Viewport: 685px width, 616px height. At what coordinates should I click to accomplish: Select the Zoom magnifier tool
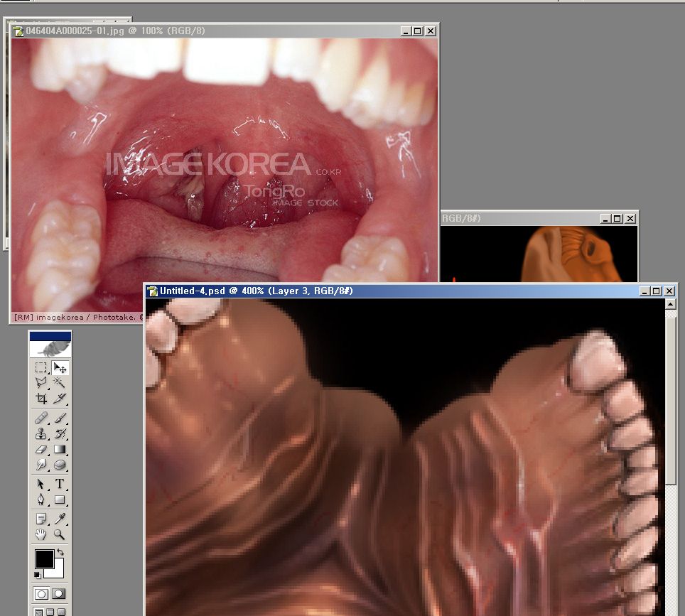(x=60, y=534)
